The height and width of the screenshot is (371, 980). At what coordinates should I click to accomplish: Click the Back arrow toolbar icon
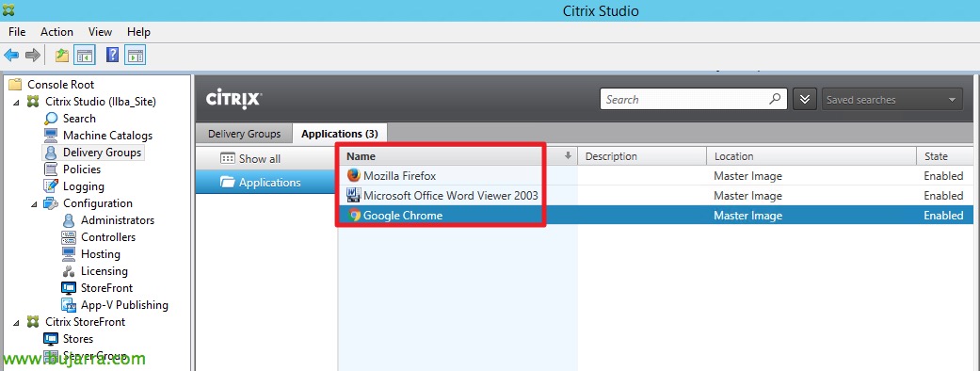pyautogui.click(x=10, y=56)
